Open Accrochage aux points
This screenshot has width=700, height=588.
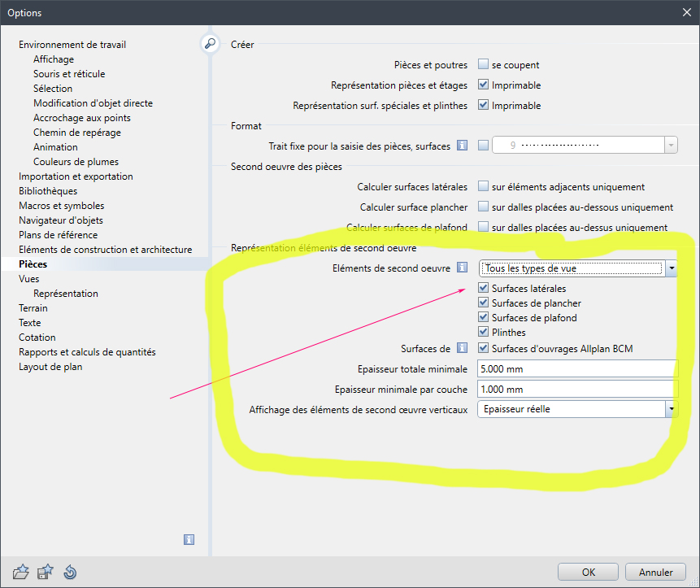82,118
